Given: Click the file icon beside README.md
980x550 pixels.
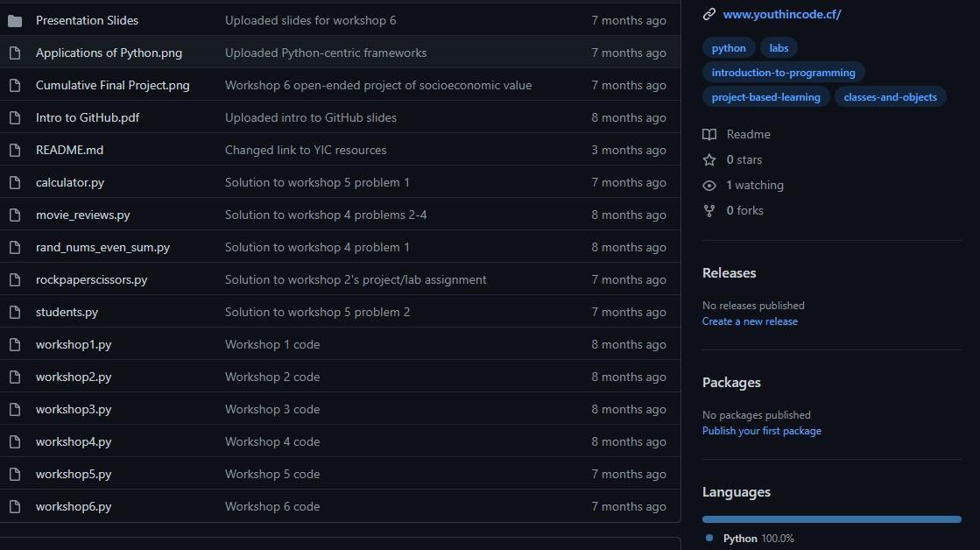Looking at the screenshot, I should coord(15,150).
